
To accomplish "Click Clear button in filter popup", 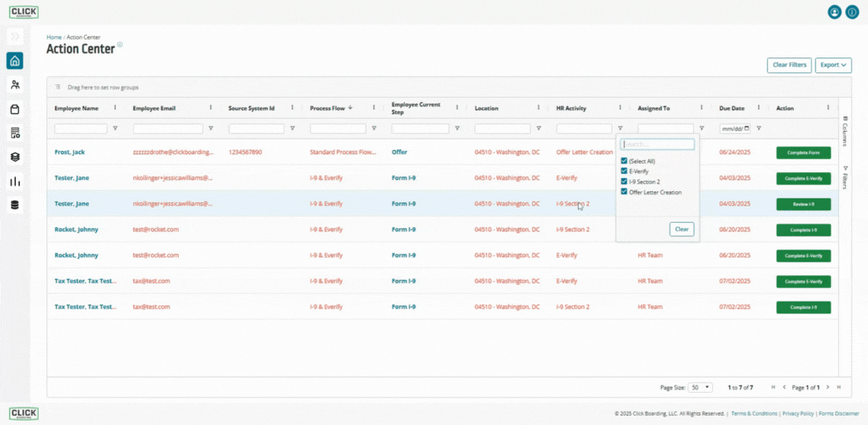I will tap(681, 229).
